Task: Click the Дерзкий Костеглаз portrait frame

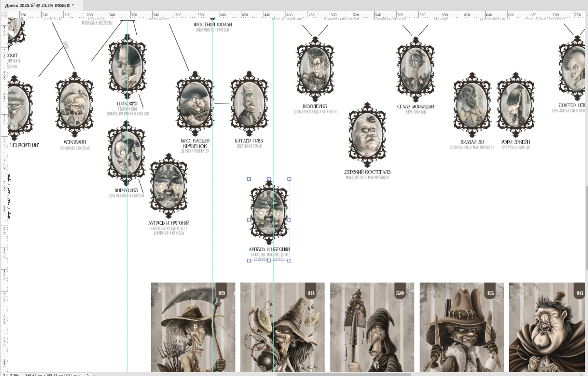Action: click(x=367, y=135)
